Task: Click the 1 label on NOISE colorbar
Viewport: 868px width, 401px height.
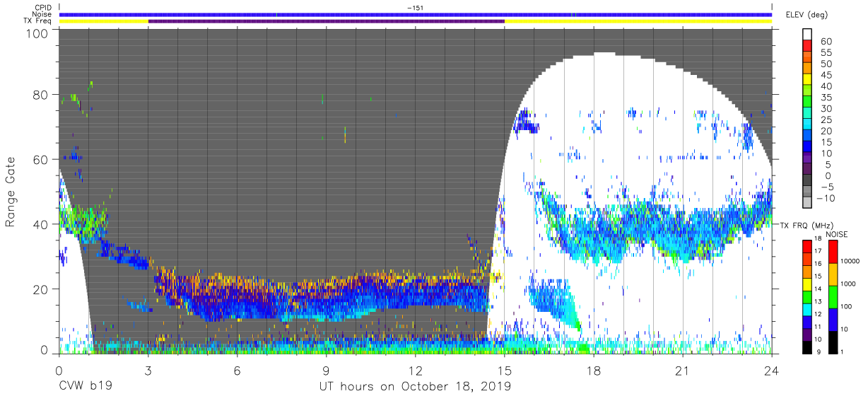Action: tap(842, 351)
